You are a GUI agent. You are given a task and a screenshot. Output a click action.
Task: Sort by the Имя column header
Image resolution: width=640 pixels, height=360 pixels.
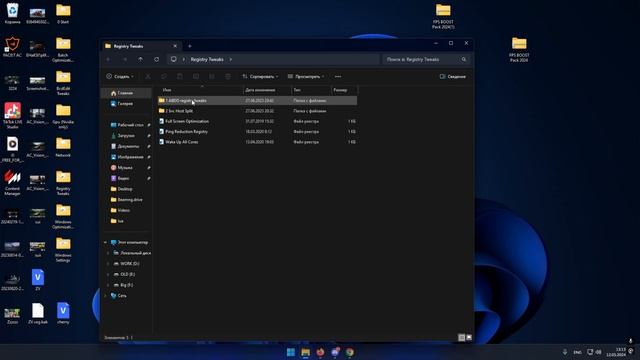200,90
